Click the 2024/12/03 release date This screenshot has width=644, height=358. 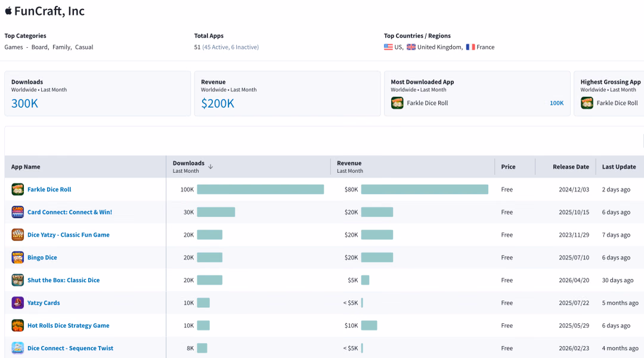[x=574, y=190]
